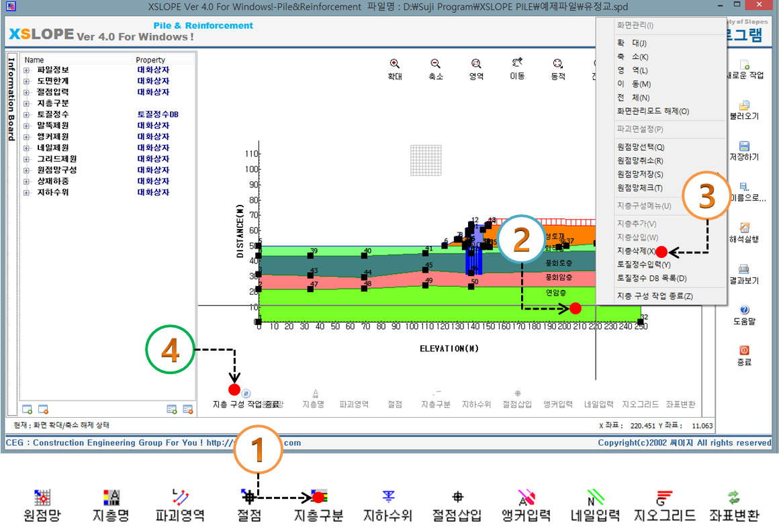Viewport: 779px width, 532px height.
Task: Click the black-text 절점 node icon in enlarged strip
Action: 248,497
